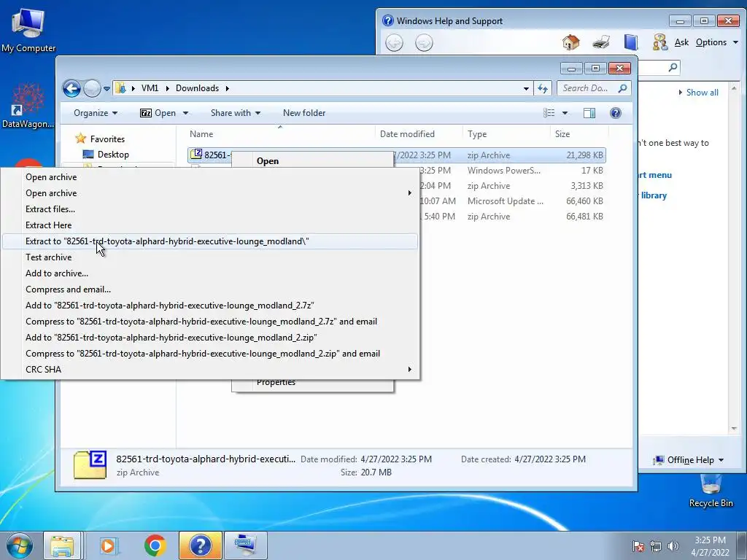The image size is (747, 560).
Task: Sort files by Name column header
Action: [x=279, y=134]
